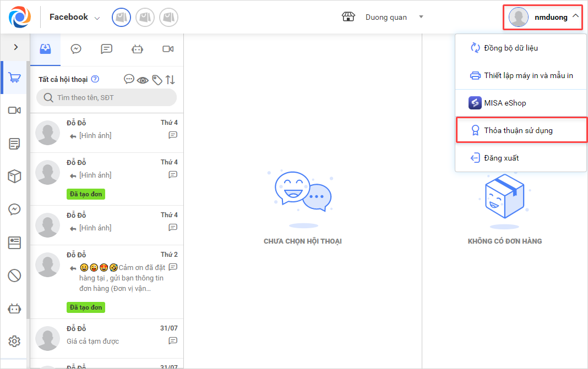This screenshot has height=369, width=588.
Task: Open the shopping cart sidebar item
Action: [x=15, y=78]
